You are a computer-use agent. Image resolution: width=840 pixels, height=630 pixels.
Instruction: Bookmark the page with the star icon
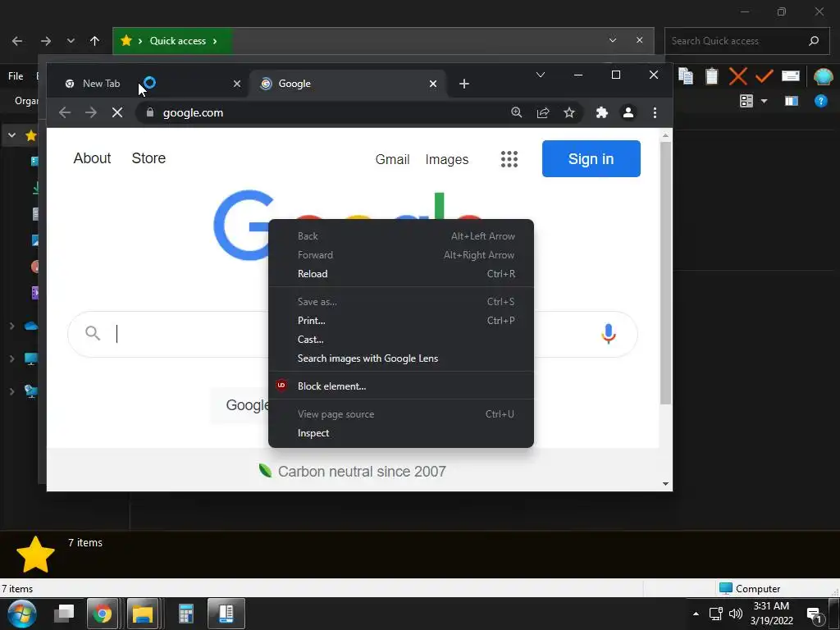click(x=569, y=112)
